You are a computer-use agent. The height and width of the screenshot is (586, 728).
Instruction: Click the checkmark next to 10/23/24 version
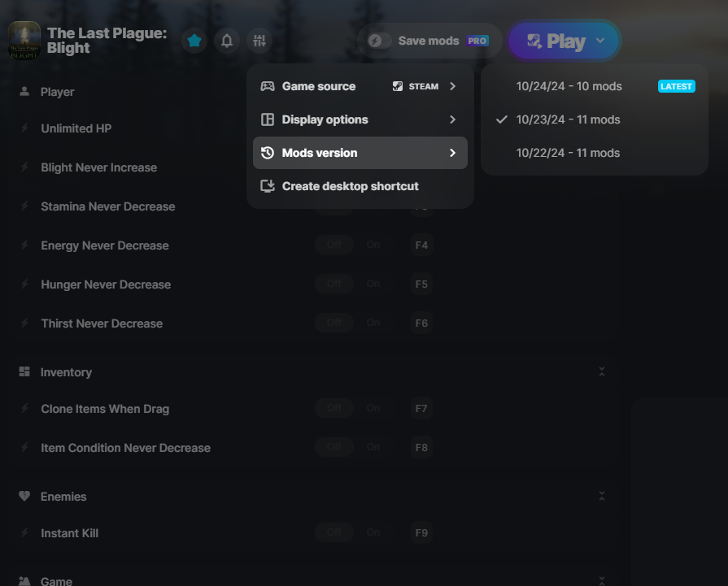click(501, 119)
